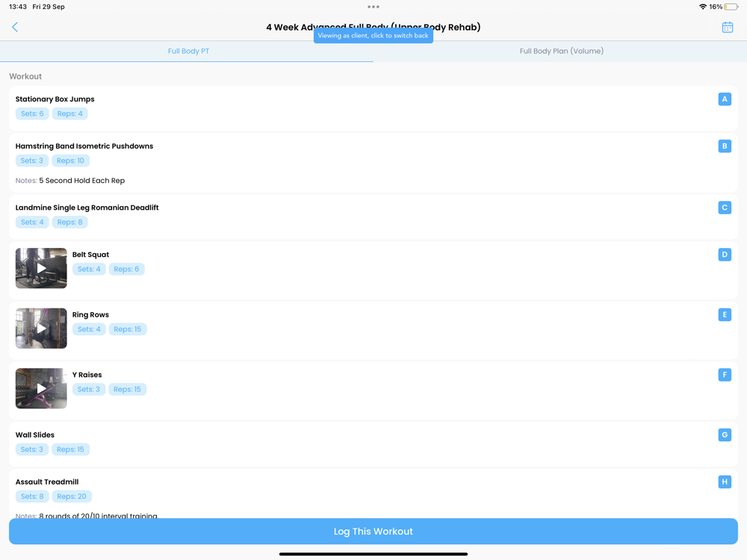Tap 'Reps: 15' chip on Wall Slides
This screenshot has width=747, height=560.
[x=70, y=449]
